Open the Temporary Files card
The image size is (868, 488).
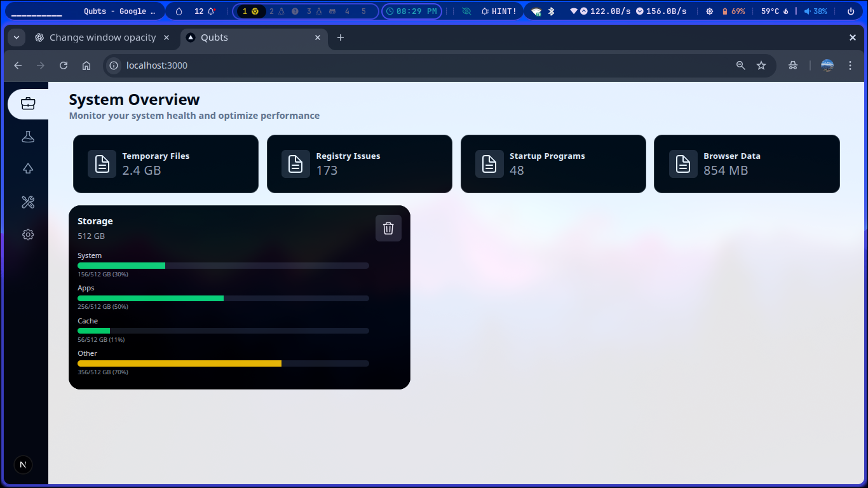(x=166, y=164)
